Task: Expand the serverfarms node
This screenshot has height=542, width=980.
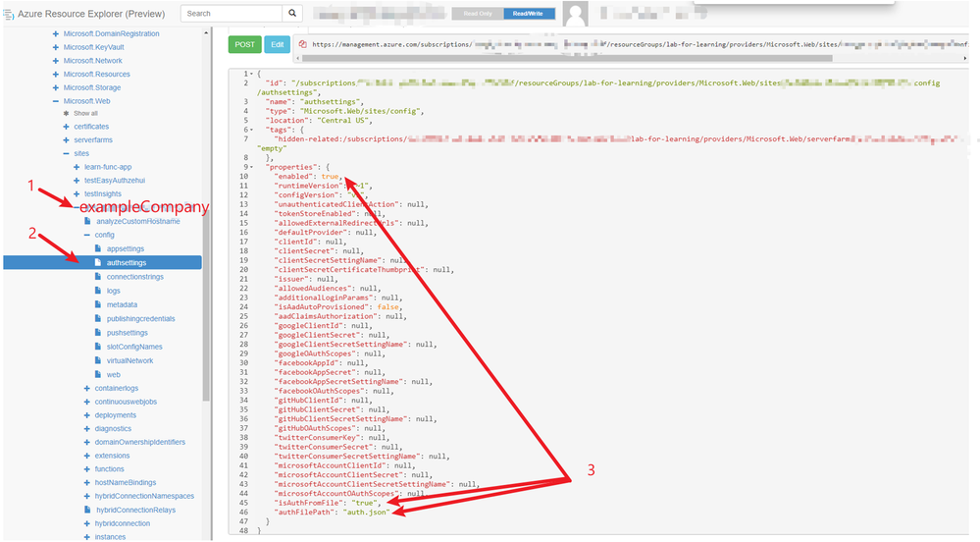Action: coord(67,140)
